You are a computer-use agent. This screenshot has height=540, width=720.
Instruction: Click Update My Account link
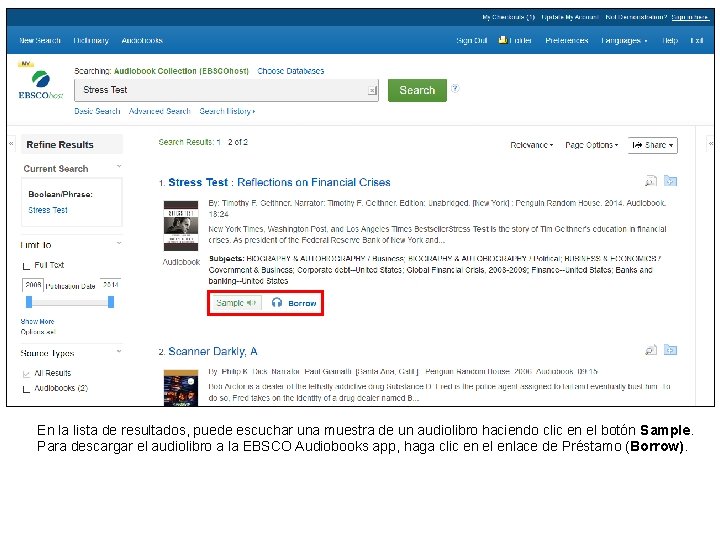tap(570, 17)
